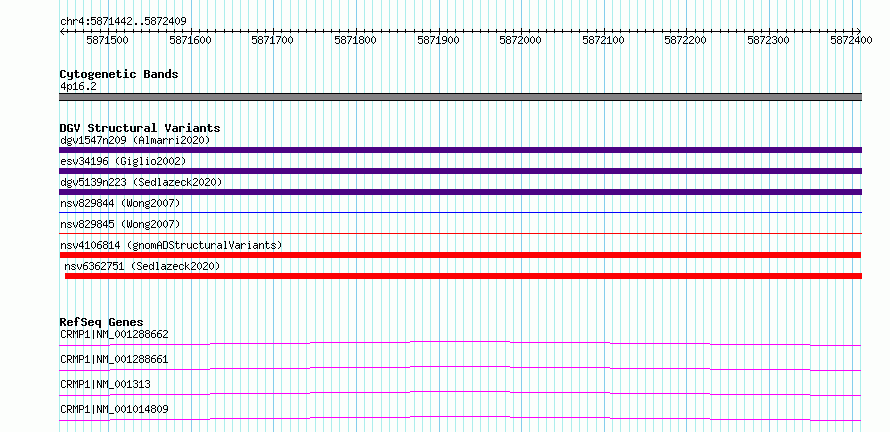Open transcript CRMP1|NM_001014809 label
The image size is (890, 432).
114,409
